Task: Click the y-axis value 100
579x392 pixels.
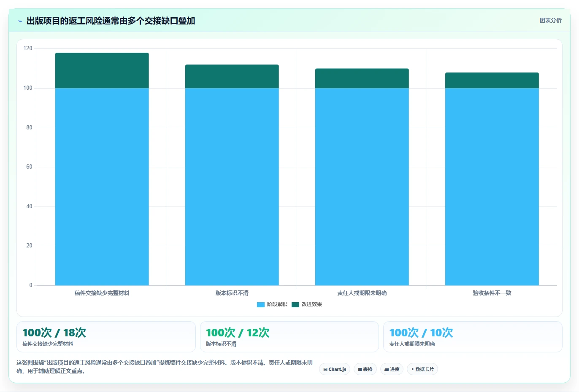Action: [28, 88]
